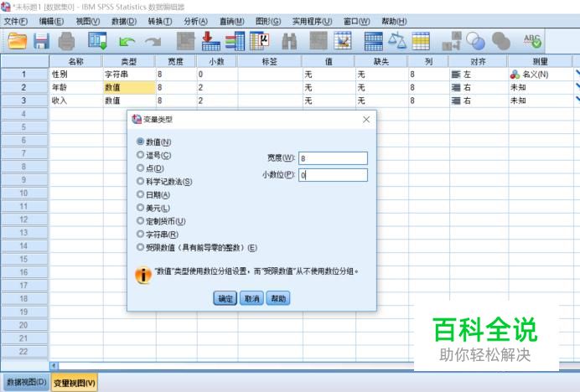The width and height of the screenshot is (580, 392).
Task: Click the 性别 variable name cell
Action: (x=75, y=75)
